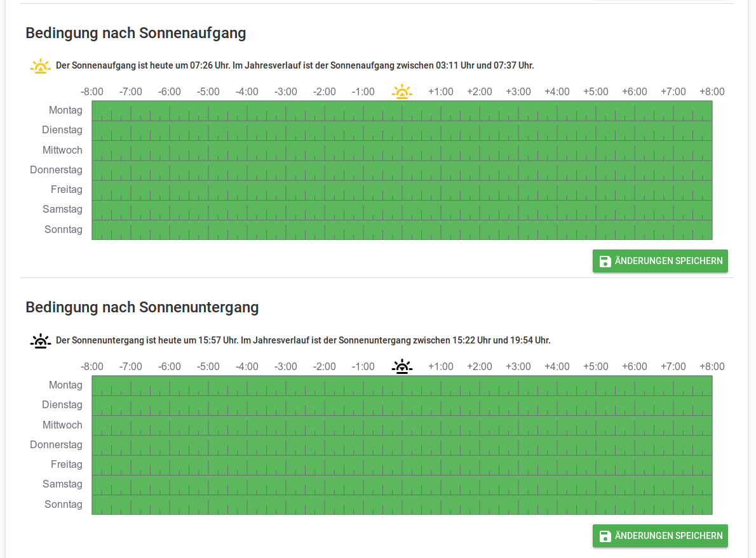Click the +3:00 label on the sunrise time axis

tap(518, 91)
